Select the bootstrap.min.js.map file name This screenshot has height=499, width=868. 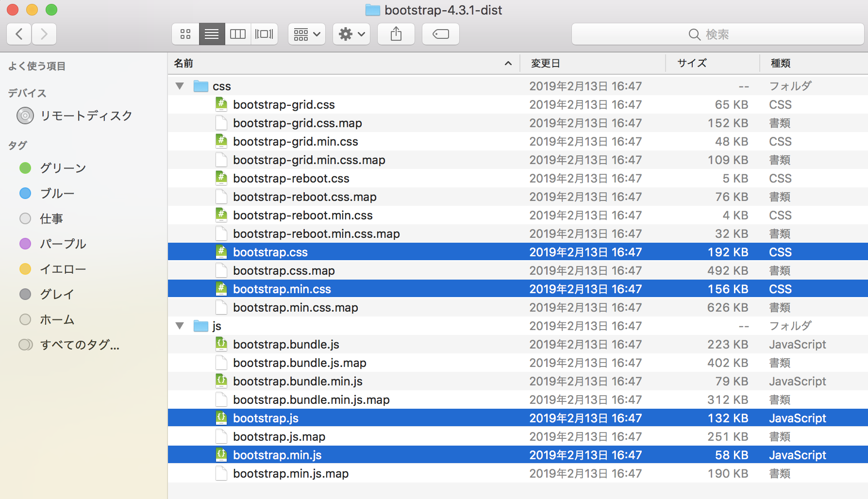click(x=291, y=474)
